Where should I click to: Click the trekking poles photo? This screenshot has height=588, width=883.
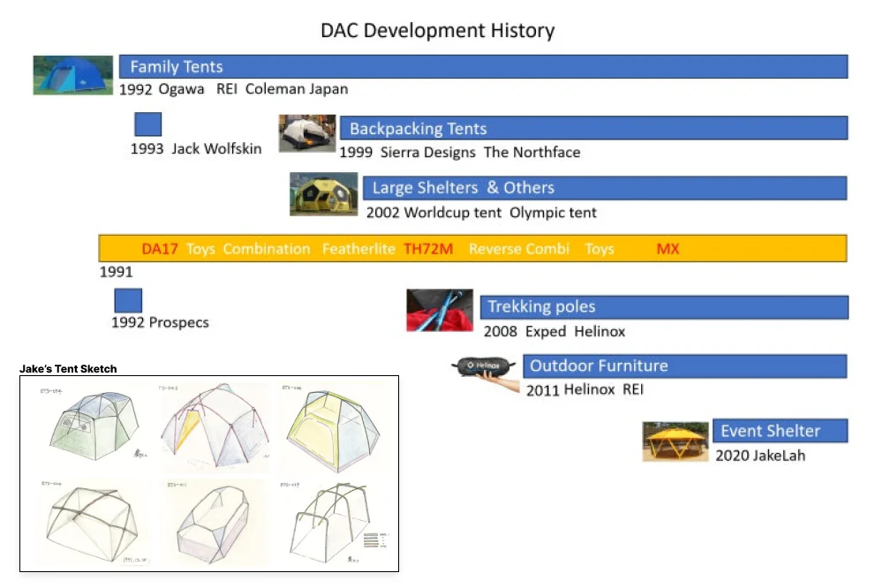point(440,311)
